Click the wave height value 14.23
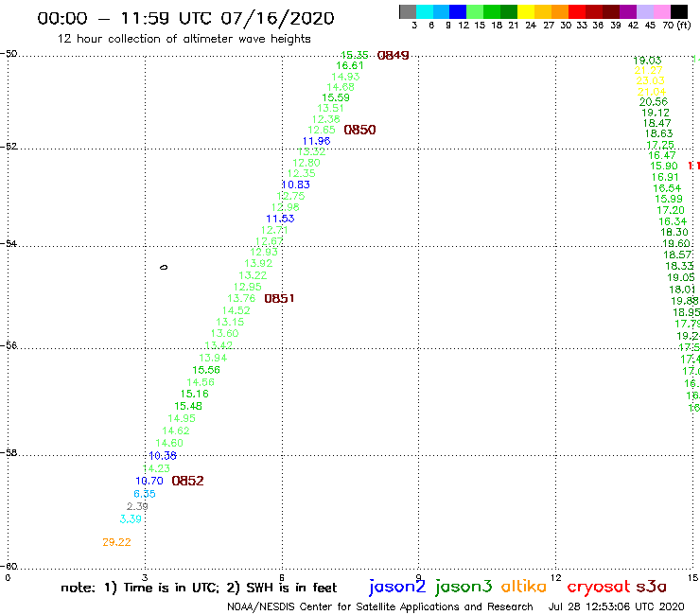The height and width of the screenshot is (615, 700). pos(156,468)
